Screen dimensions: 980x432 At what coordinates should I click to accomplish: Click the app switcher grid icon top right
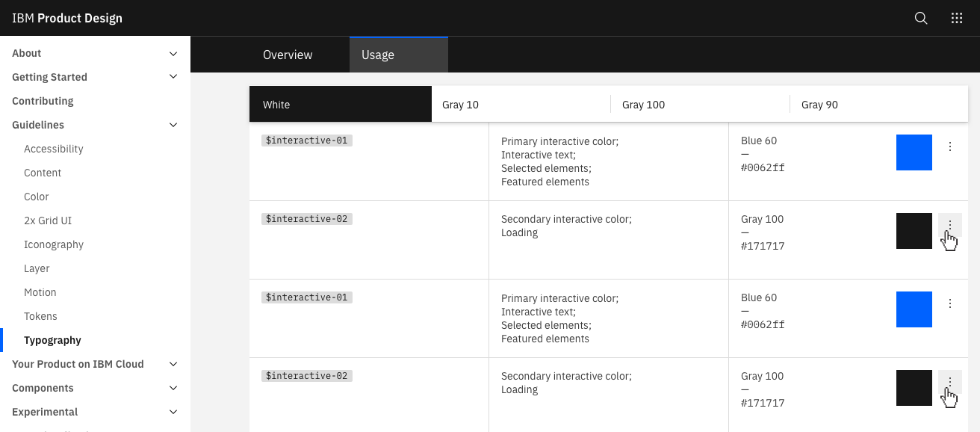[957, 17]
